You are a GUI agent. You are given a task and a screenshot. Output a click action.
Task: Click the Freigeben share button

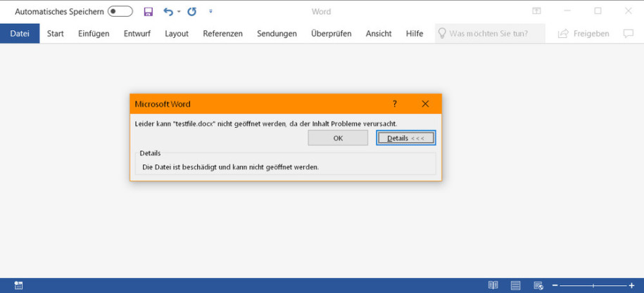click(x=583, y=34)
